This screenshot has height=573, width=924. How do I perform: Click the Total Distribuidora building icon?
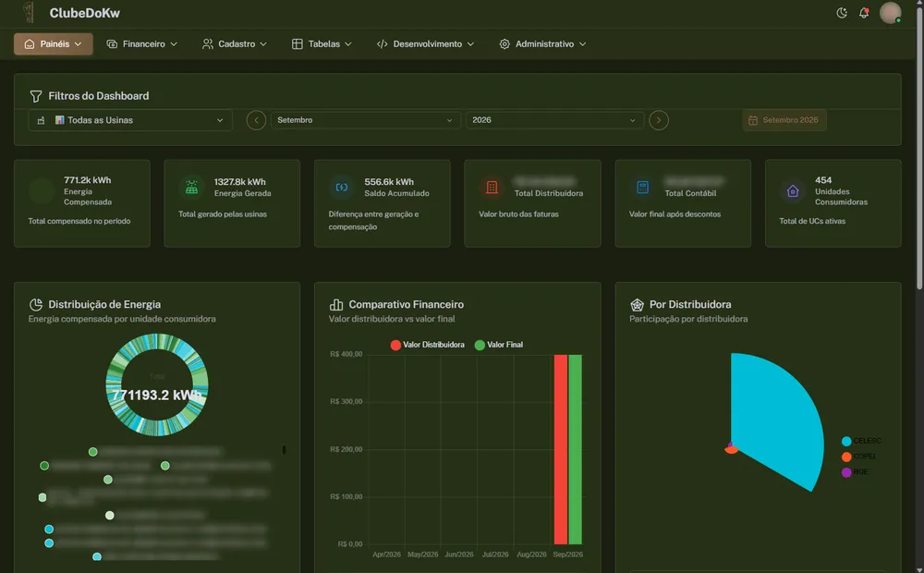coord(492,187)
